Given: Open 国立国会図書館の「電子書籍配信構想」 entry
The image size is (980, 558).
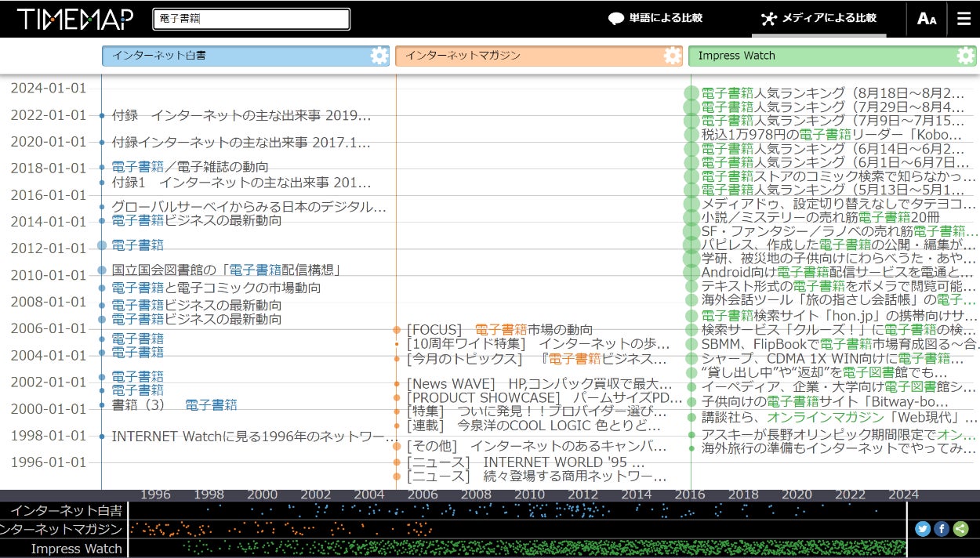Looking at the screenshot, I should coord(227,270).
